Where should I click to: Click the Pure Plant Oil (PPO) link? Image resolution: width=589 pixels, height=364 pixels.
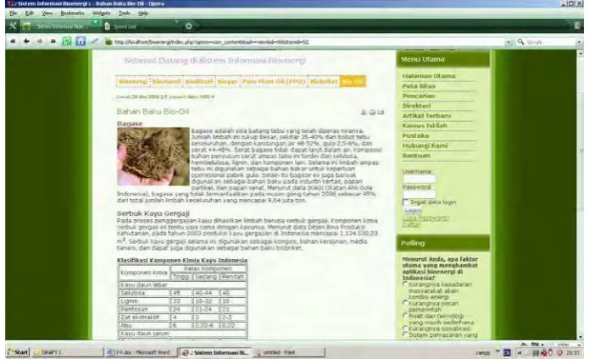(x=274, y=81)
